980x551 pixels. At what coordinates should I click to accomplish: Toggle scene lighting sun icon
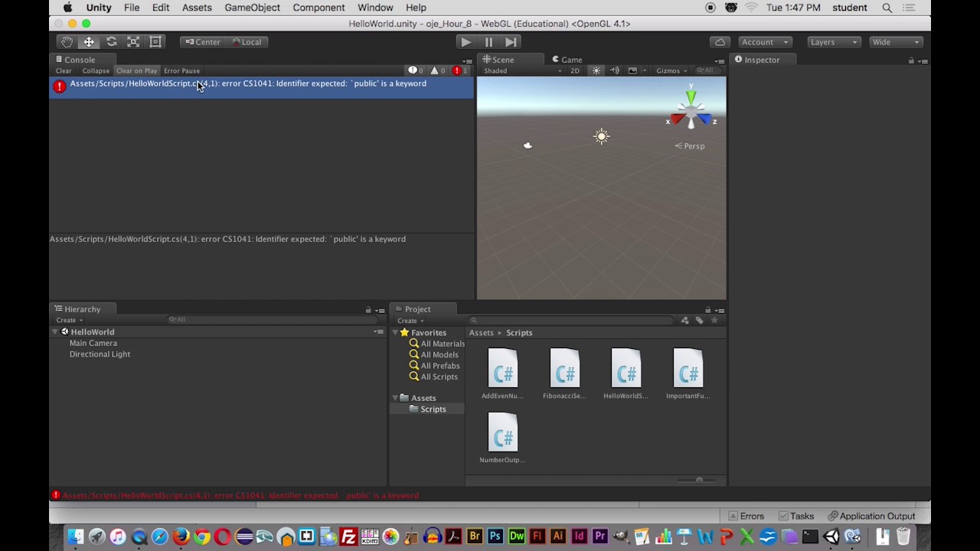point(596,70)
